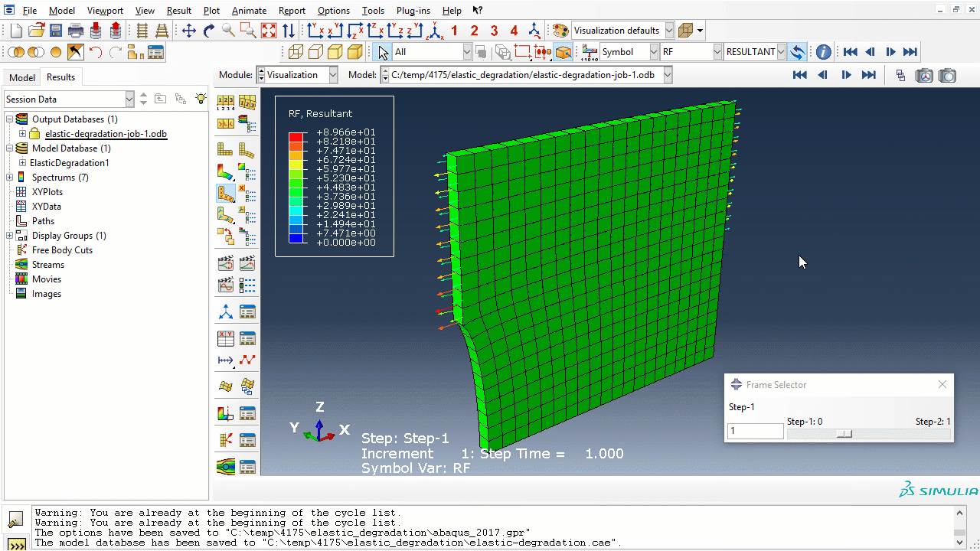
Task: Select Free Body Cuts tree item
Action: (62, 250)
